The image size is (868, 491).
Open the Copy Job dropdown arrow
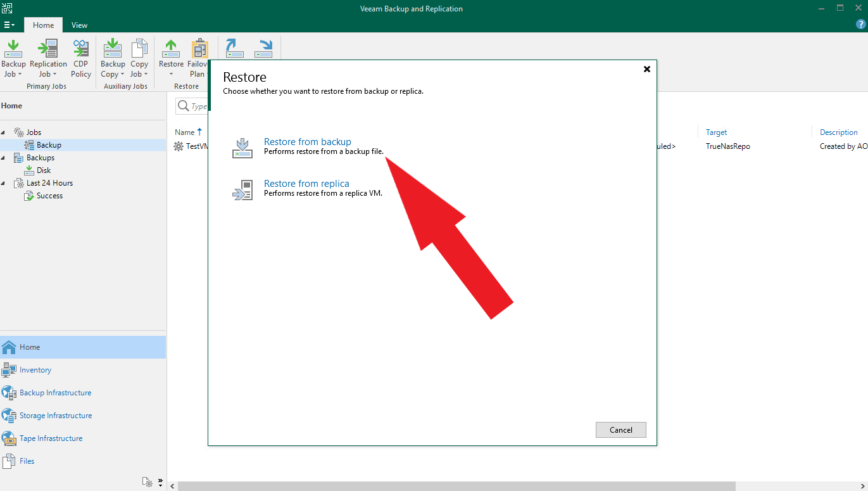(x=146, y=74)
